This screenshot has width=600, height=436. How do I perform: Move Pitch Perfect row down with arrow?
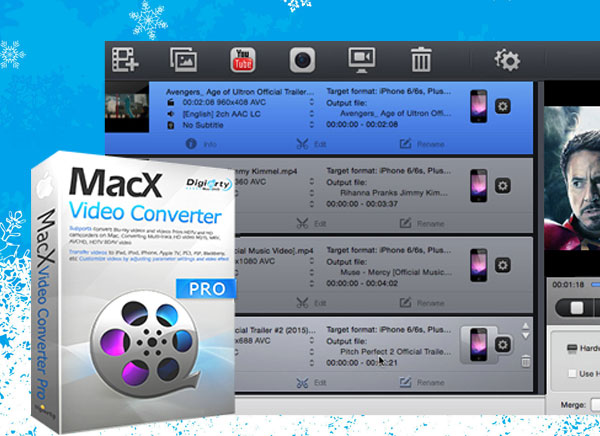[526, 335]
